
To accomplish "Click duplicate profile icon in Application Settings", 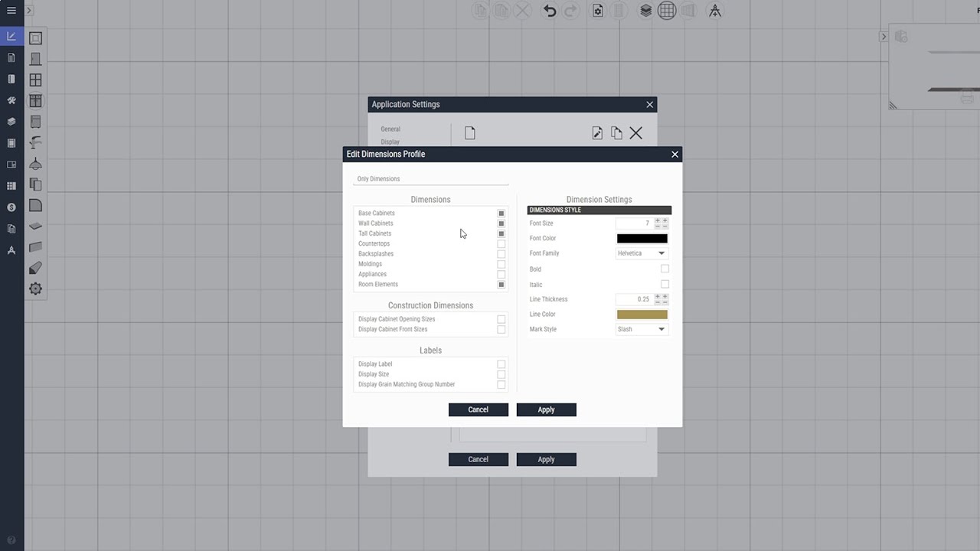I will click(616, 133).
